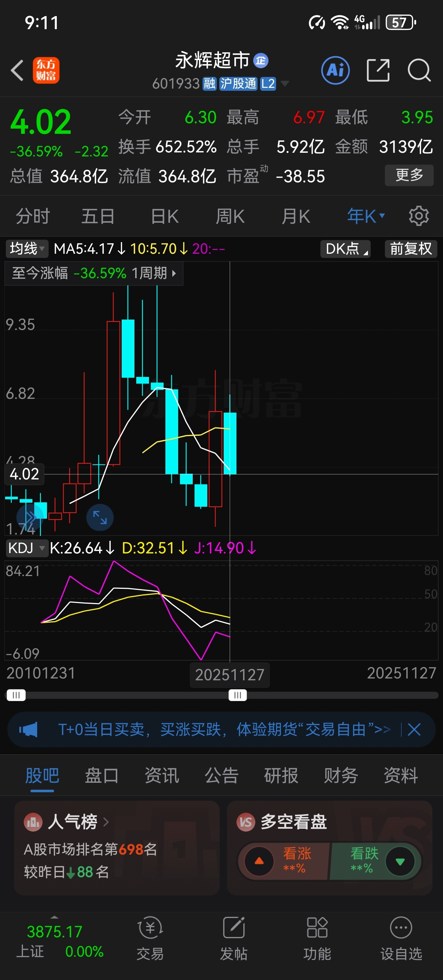Open 交易 in bottom bar

coord(150,938)
